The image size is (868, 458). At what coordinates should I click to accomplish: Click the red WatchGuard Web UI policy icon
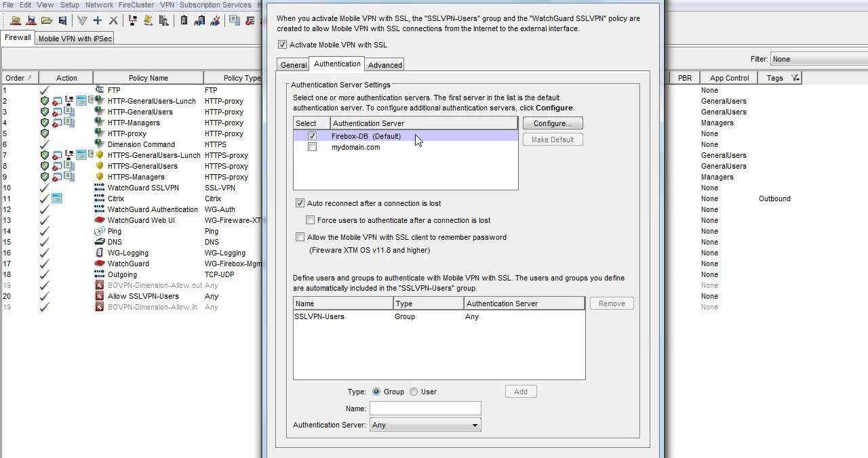[x=100, y=220]
